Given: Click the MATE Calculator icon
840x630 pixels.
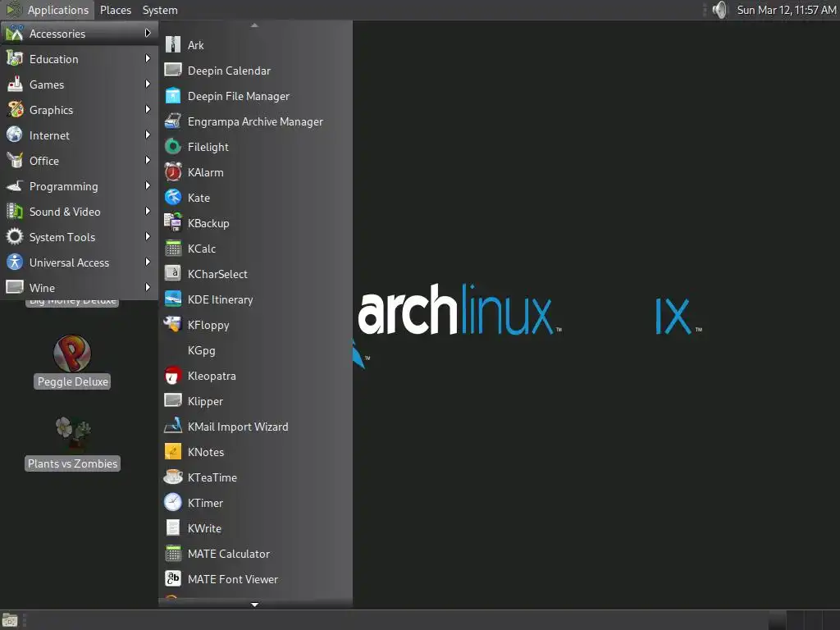Looking at the screenshot, I should [172, 554].
